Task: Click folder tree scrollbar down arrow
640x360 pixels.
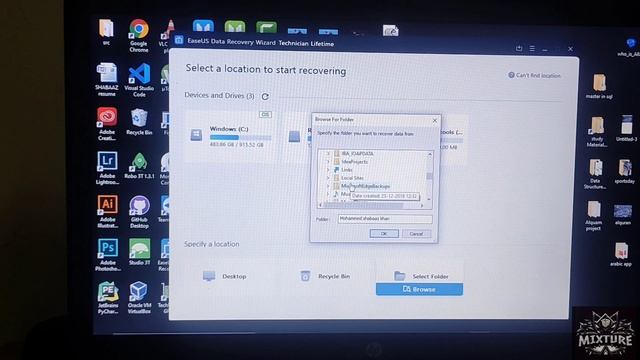Action: click(429, 199)
